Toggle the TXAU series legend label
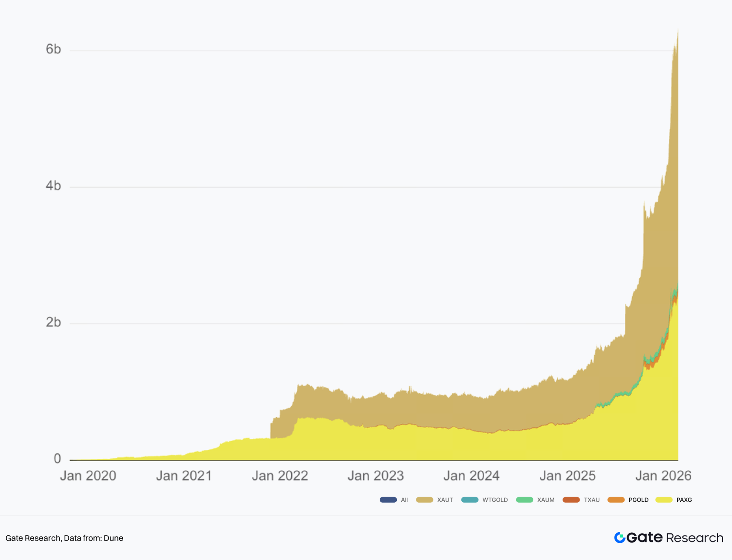The height and width of the screenshot is (560, 732). (x=591, y=500)
